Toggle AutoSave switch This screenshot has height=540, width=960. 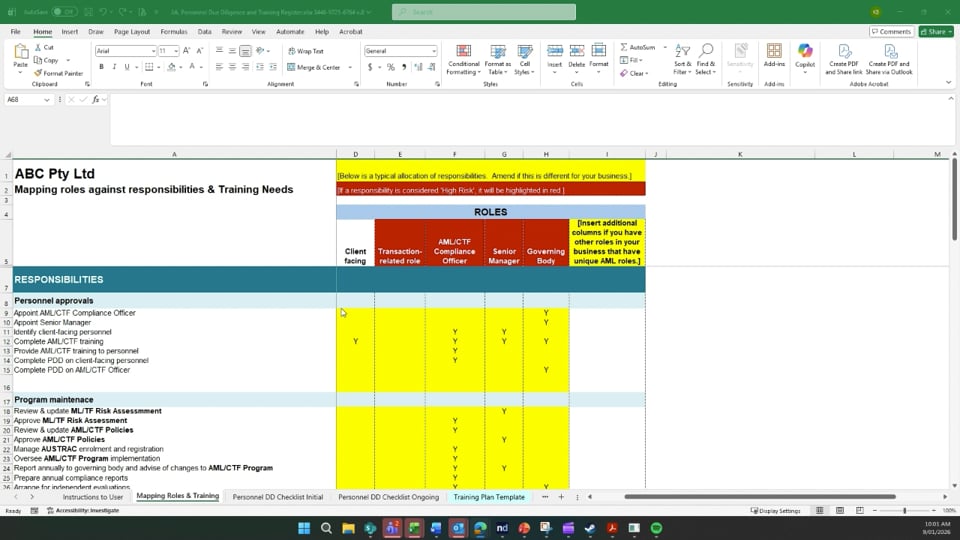(x=64, y=12)
